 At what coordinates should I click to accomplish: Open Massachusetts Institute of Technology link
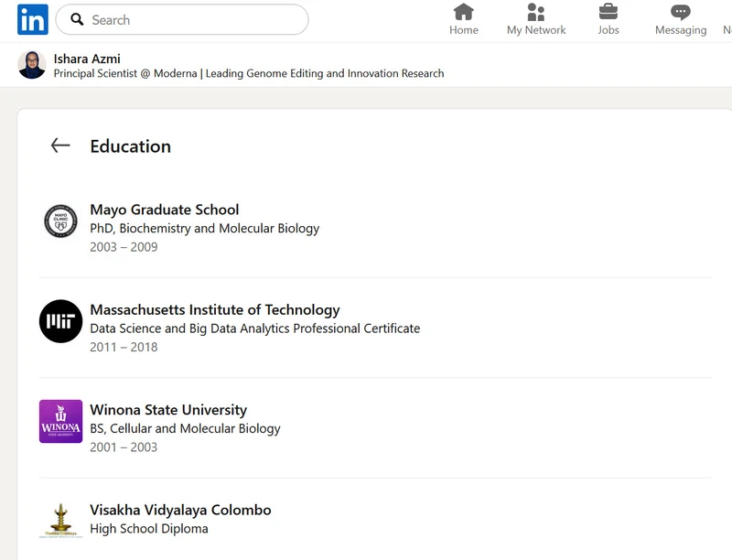coord(215,310)
